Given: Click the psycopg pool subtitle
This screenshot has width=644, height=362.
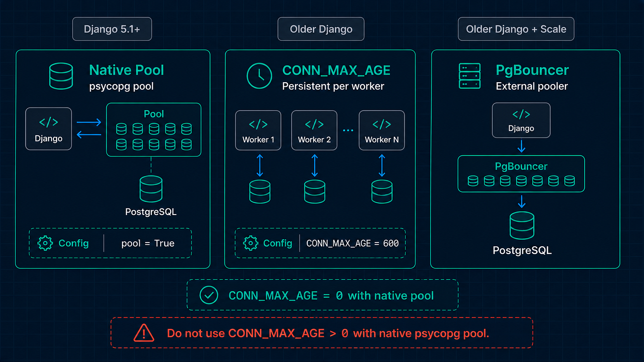Looking at the screenshot, I should (x=121, y=86).
